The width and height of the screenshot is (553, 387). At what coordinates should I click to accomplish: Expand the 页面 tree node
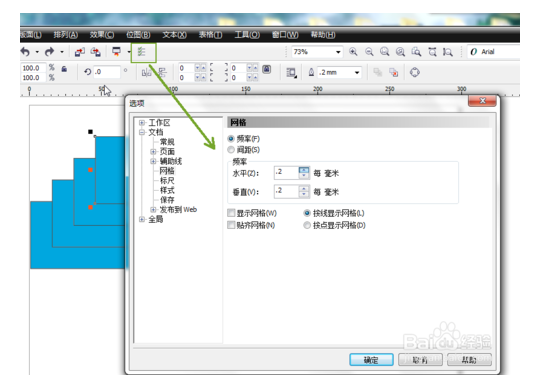[x=153, y=152]
